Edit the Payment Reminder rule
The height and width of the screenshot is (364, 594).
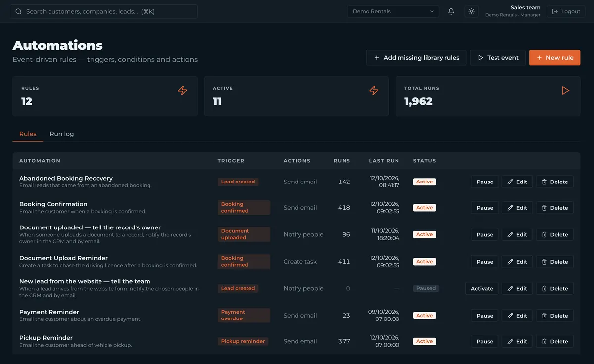pos(517,316)
